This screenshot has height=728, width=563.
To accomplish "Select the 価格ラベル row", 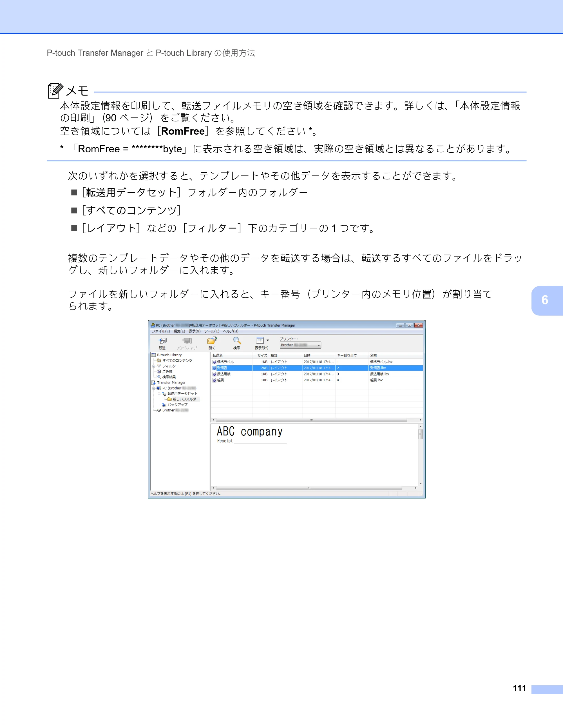I will coord(317,362).
